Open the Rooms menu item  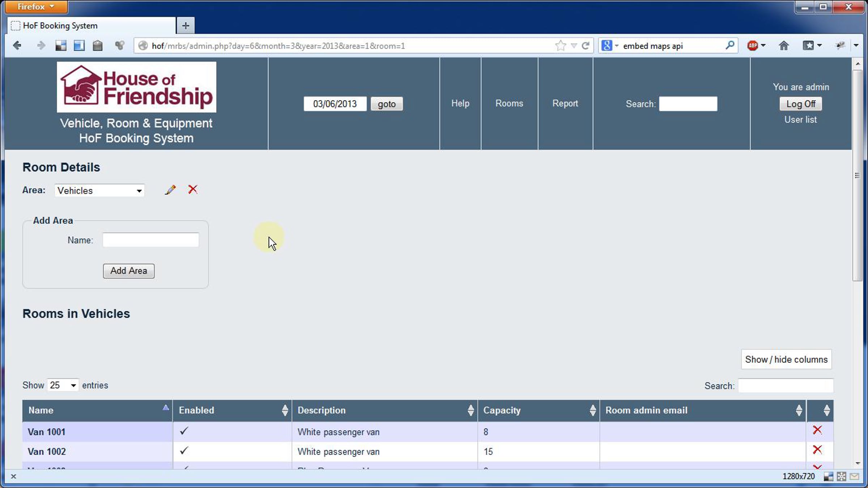coord(509,103)
